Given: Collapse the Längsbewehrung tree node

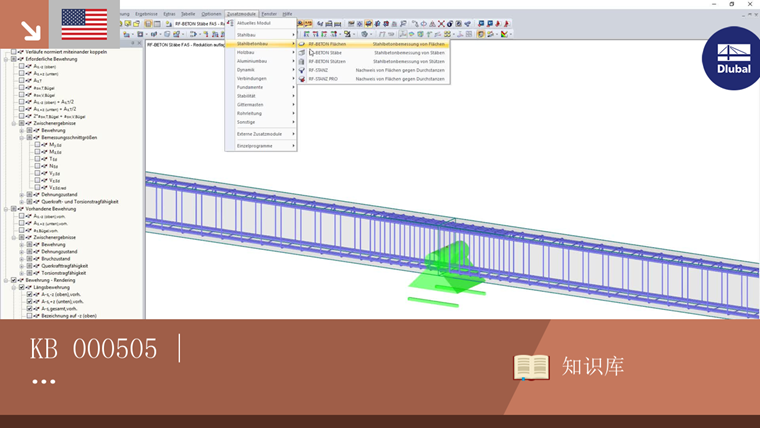Looking at the screenshot, I should click(14, 287).
